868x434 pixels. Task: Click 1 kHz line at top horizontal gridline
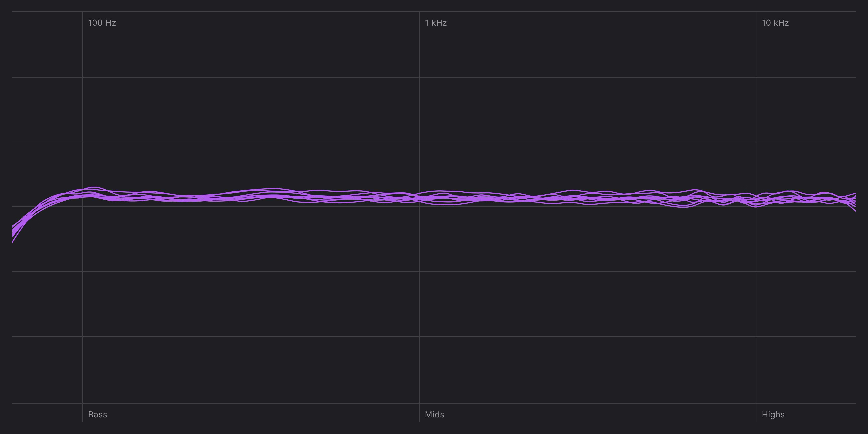419,12
